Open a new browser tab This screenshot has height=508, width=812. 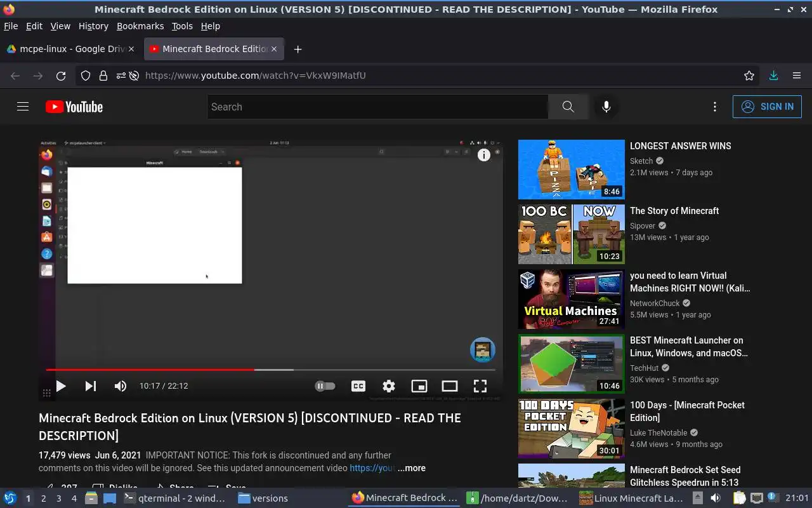tap(298, 49)
